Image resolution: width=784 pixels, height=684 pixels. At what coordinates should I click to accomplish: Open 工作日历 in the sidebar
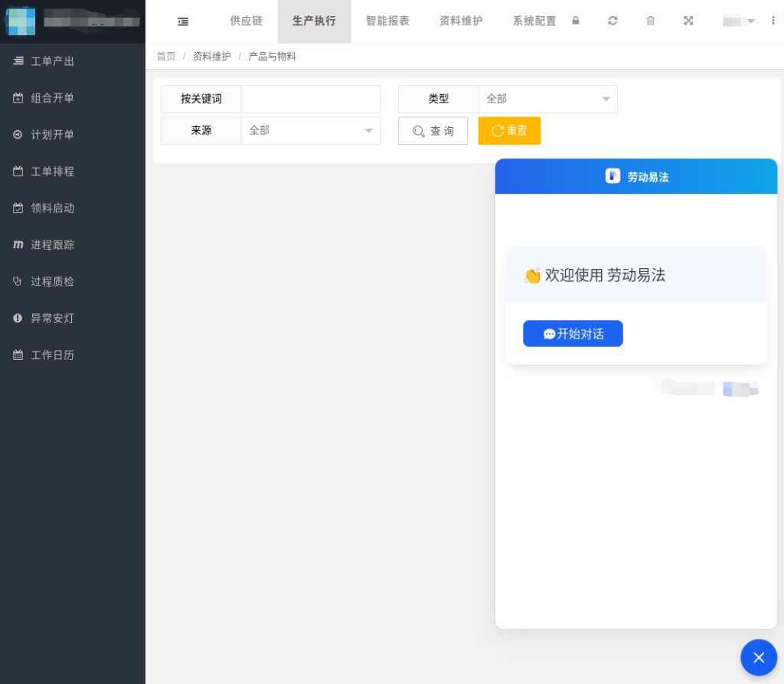tap(52, 355)
